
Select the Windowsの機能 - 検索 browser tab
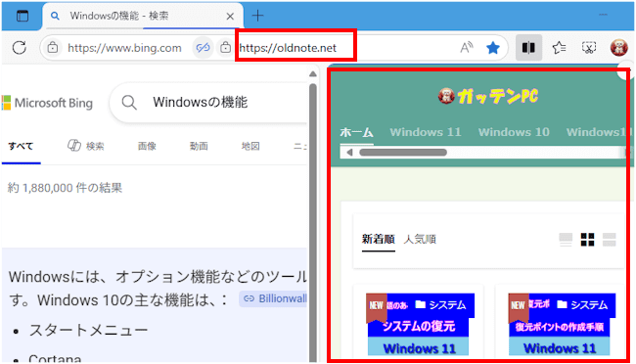pyautogui.click(x=143, y=17)
